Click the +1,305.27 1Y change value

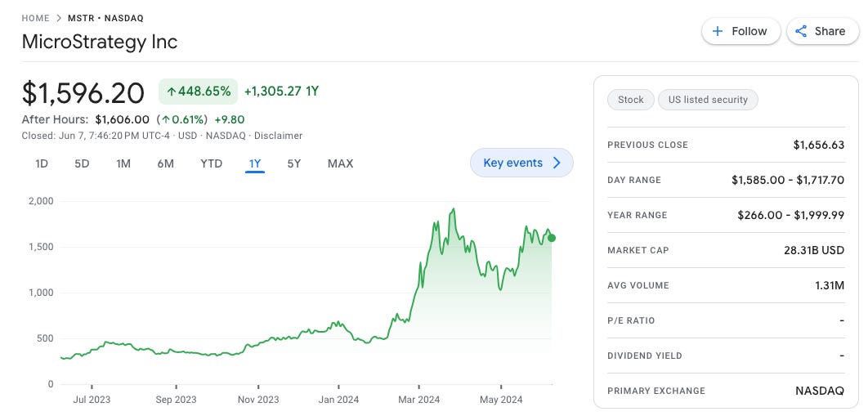click(281, 92)
